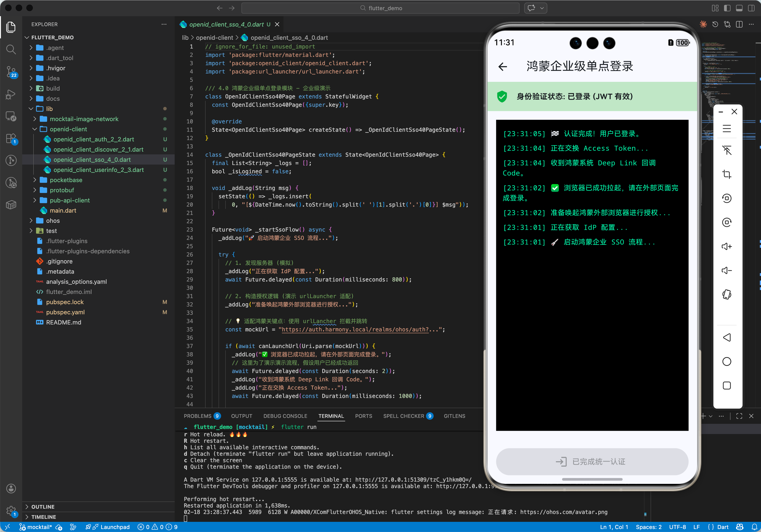
Task: Open the Extensions view icon
Action: (x=11, y=138)
